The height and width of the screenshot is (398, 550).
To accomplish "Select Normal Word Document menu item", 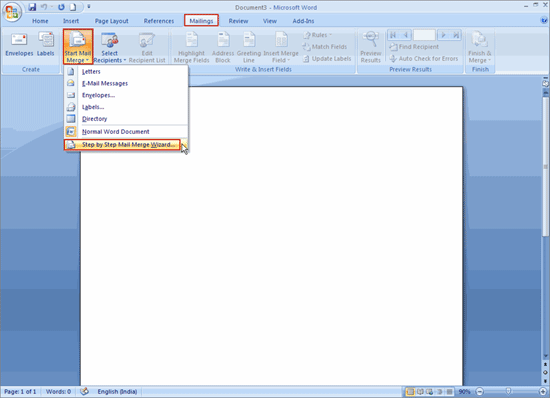I will pos(126,132).
